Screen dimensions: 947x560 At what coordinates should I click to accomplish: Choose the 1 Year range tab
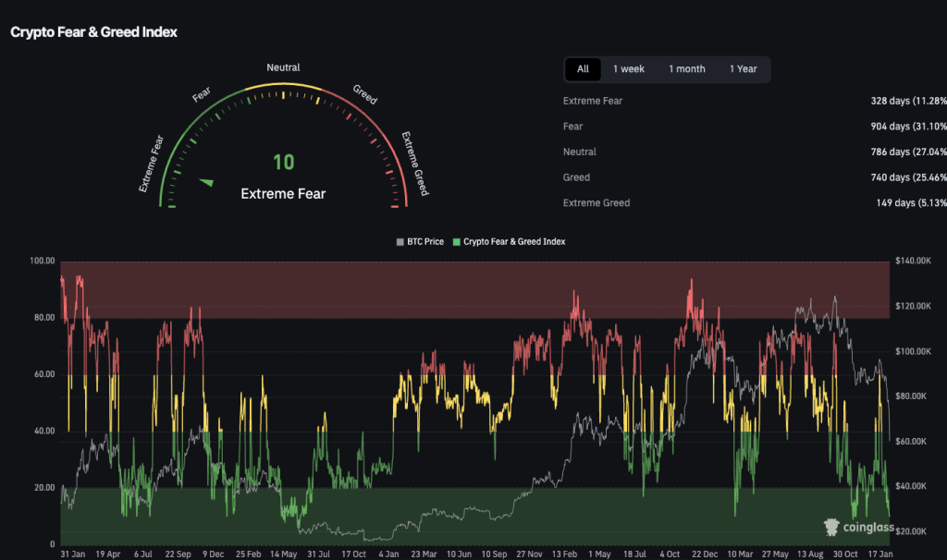tap(743, 69)
